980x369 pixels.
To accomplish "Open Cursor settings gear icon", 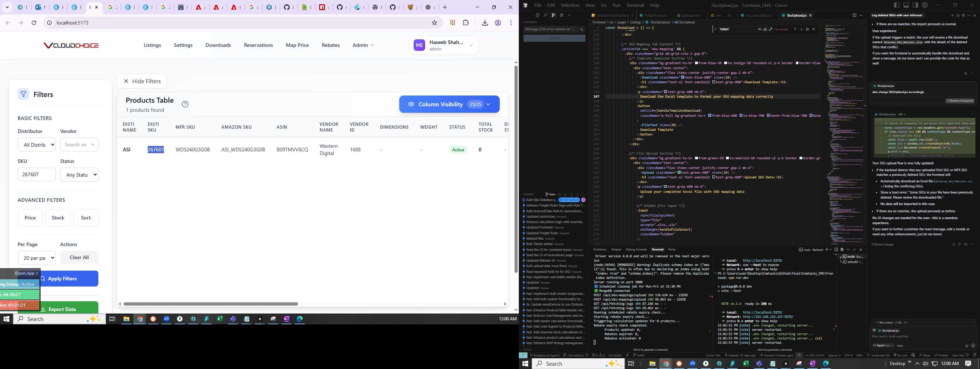I will pyautogui.click(x=925, y=5).
